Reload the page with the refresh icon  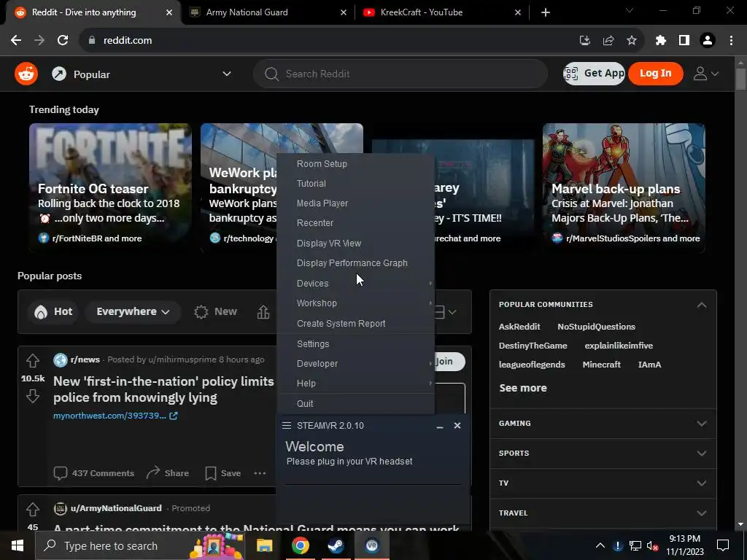63,41
